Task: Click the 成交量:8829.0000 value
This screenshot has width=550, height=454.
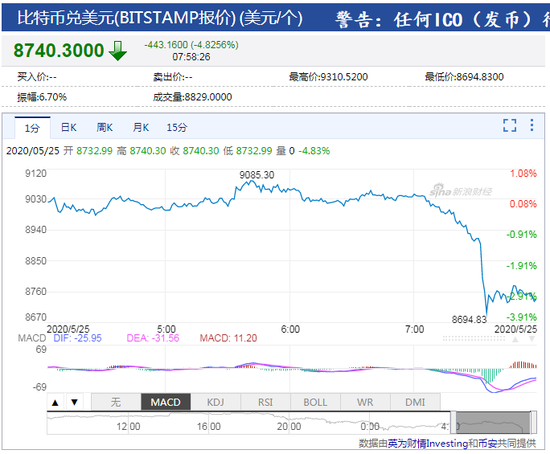Action: coord(192,97)
